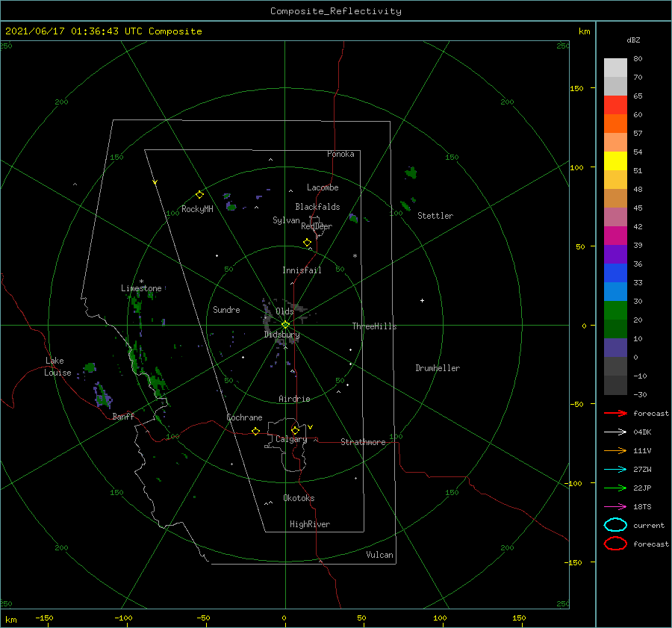This screenshot has width=672, height=628.
Task: Select the red forecast ellipse legend icon
Action: coord(615,544)
